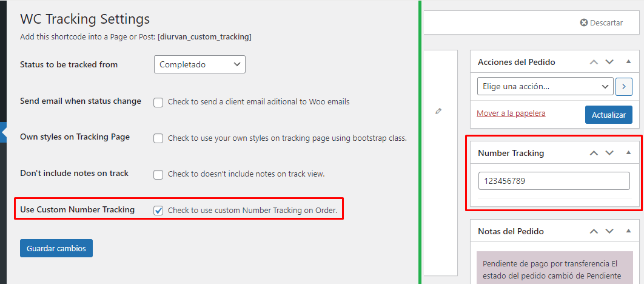Click the Descartar circled X icon

point(583,22)
